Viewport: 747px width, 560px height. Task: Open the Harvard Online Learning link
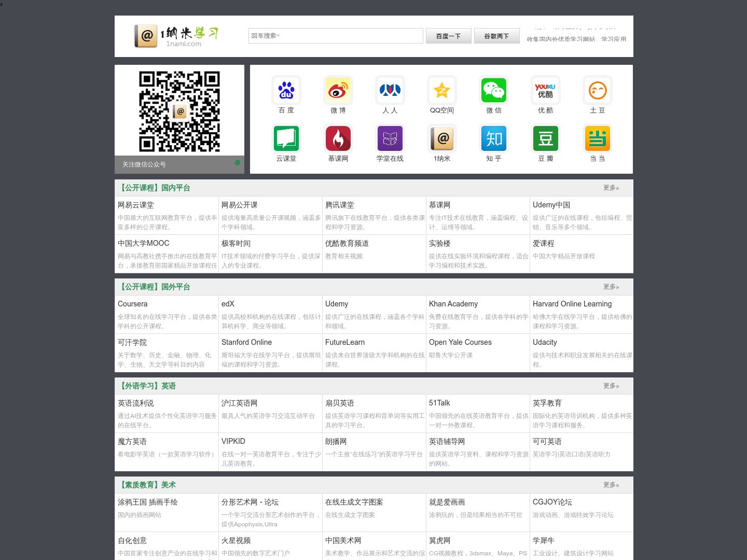point(572,304)
